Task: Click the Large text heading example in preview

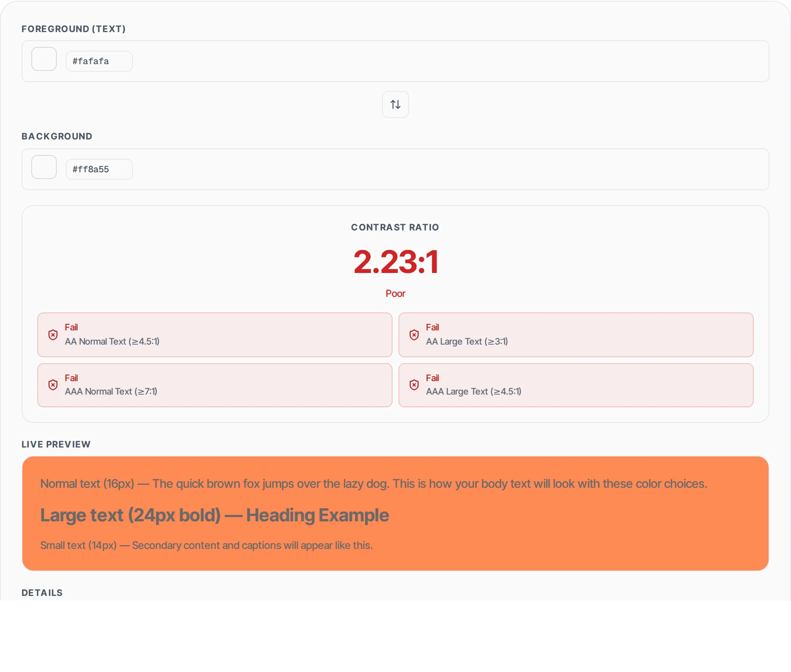Action: point(215,515)
